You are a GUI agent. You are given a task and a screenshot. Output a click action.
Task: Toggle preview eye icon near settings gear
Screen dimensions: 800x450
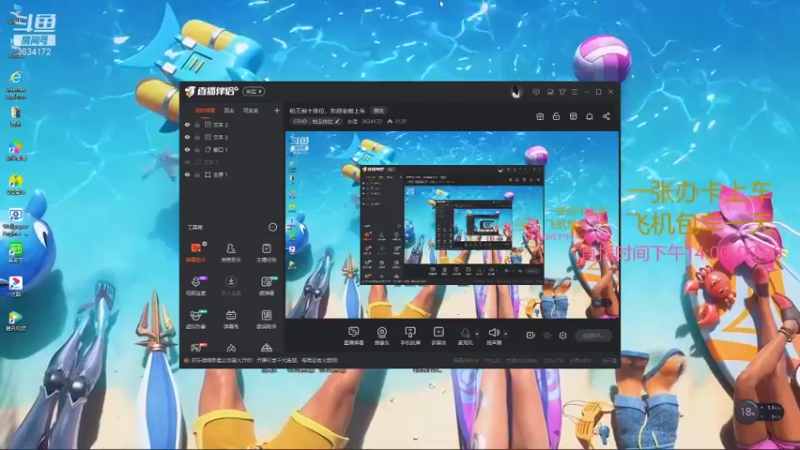pos(547,335)
